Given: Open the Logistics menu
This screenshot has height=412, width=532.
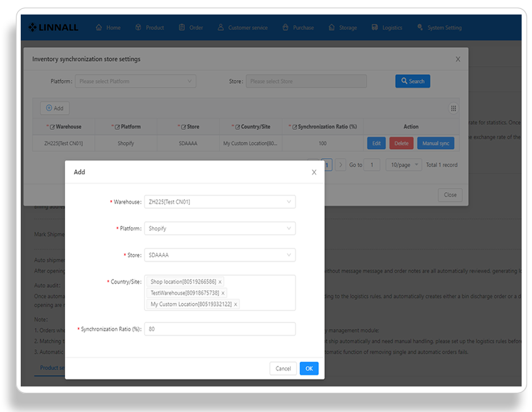Looking at the screenshot, I should [x=387, y=28].
